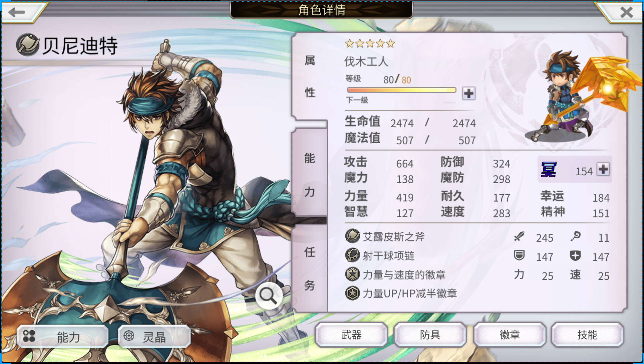The image size is (644, 364).
Task: Open the 技能 button
Action: point(587,335)
